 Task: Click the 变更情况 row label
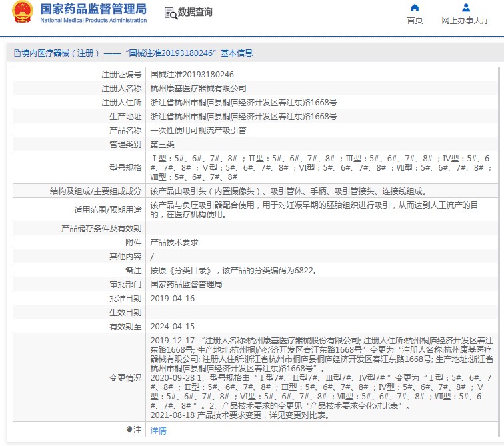click(125, 378)
